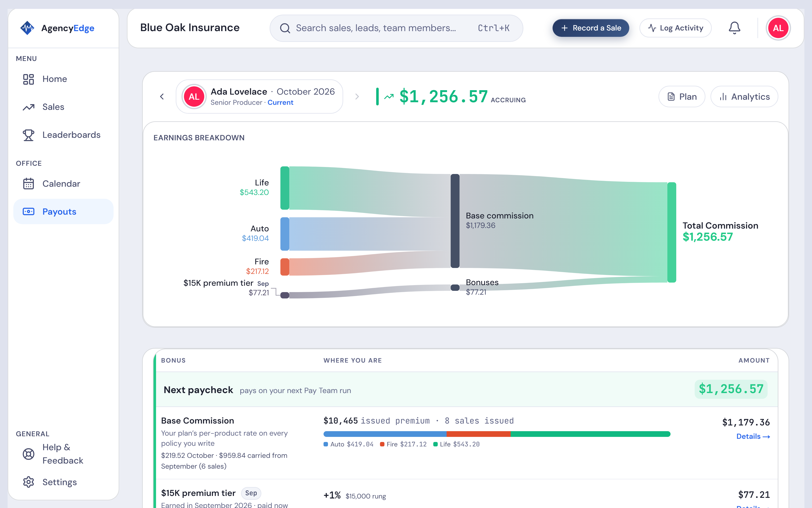The height and width of the screenshot is (508, 812).
Task: Click the Ctrl+K shortcut hint
Action: click(494, 28)
